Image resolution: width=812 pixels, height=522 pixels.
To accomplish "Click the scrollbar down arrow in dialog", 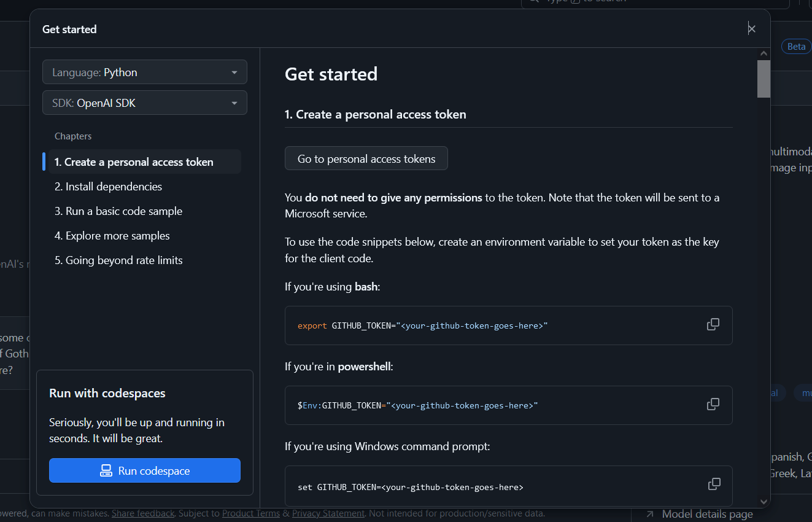I will click(x=764, y=501).
